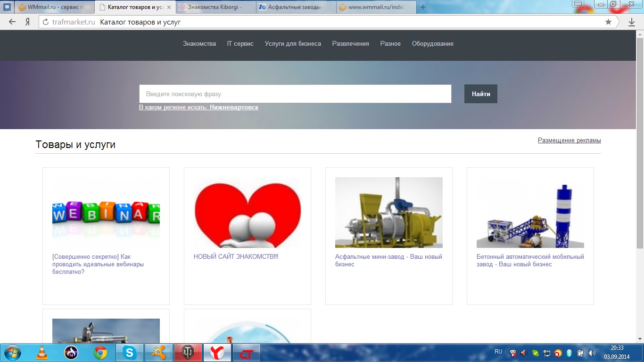644x362 pixels.
Task: Open Skype from the taskbar
Action: tap(129, 353)
